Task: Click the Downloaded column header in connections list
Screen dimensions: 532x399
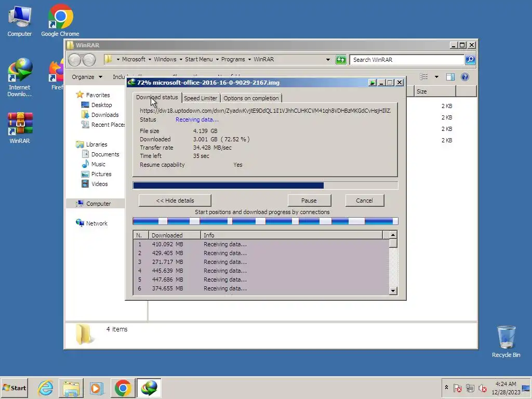Action: 175,235
